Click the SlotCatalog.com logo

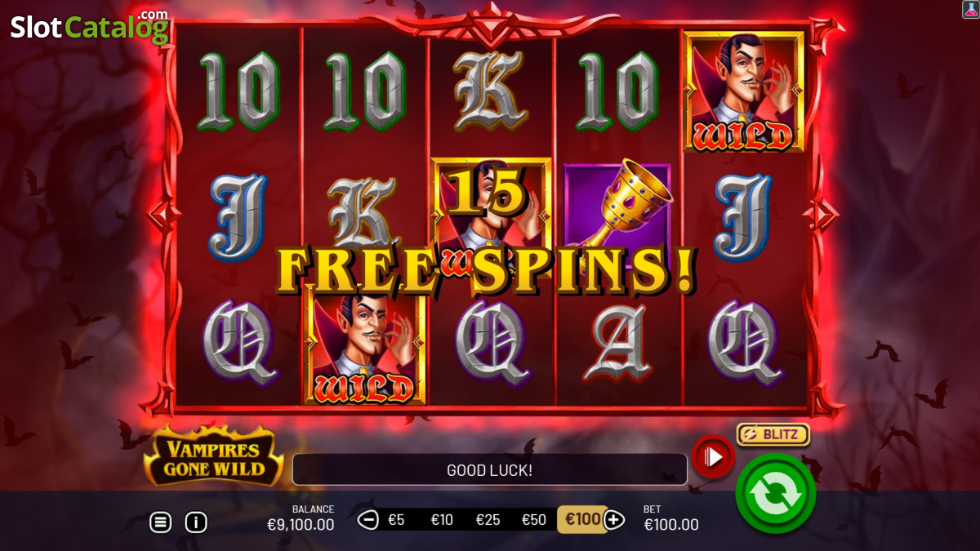point(90,26)
